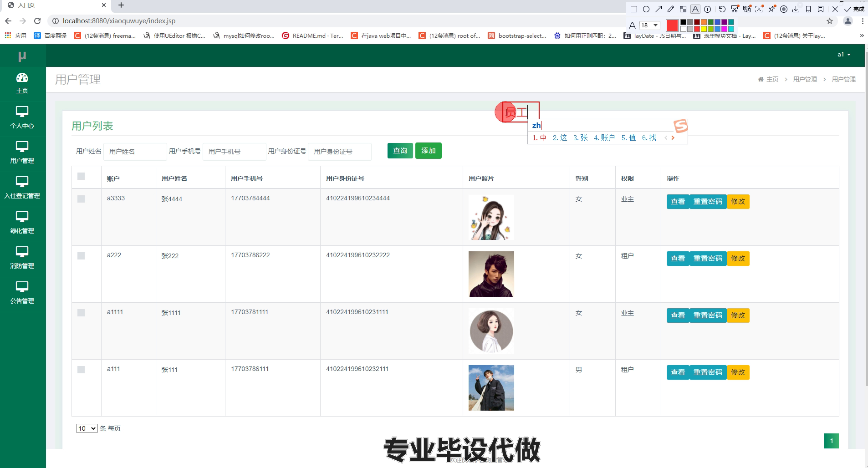The width and height of the screenshot is (868, 468).
Task: Open 主页 in the sidebar
Action: click(x=22, y=84)
